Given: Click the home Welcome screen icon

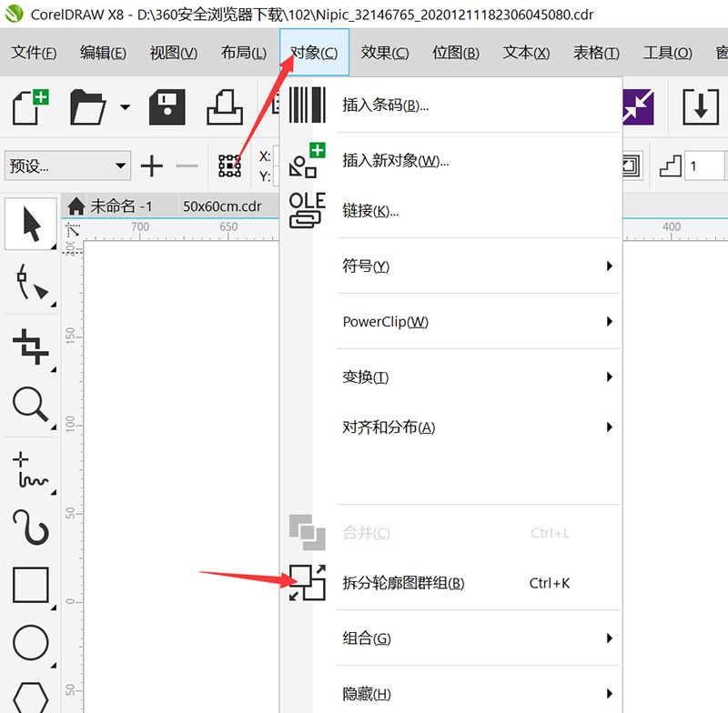Looking at the screenshot, I should [76, 206].
